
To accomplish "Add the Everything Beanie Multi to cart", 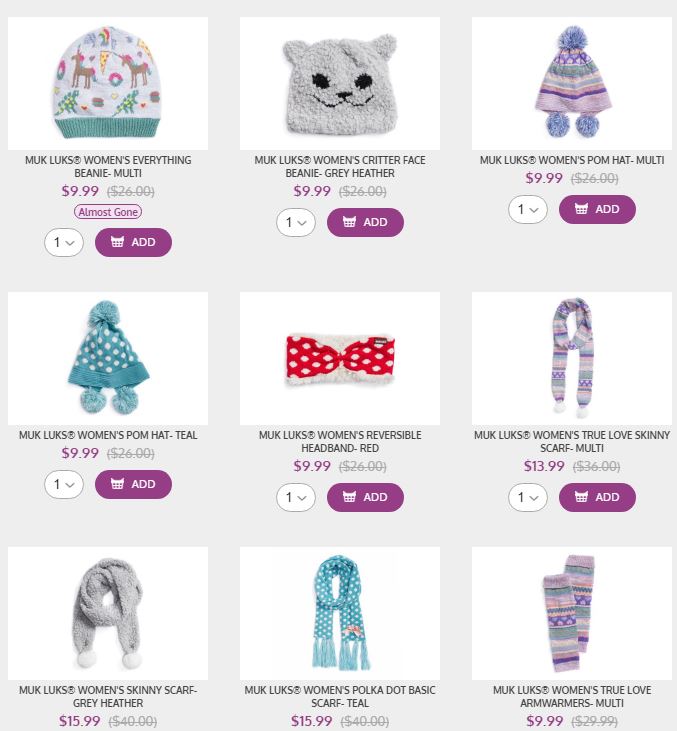I will [133, 242].
